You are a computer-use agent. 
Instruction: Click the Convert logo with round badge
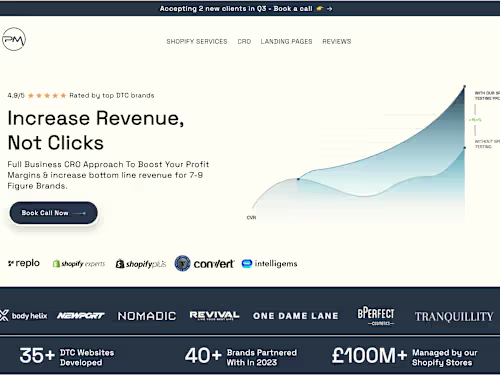tap(204, 264)
